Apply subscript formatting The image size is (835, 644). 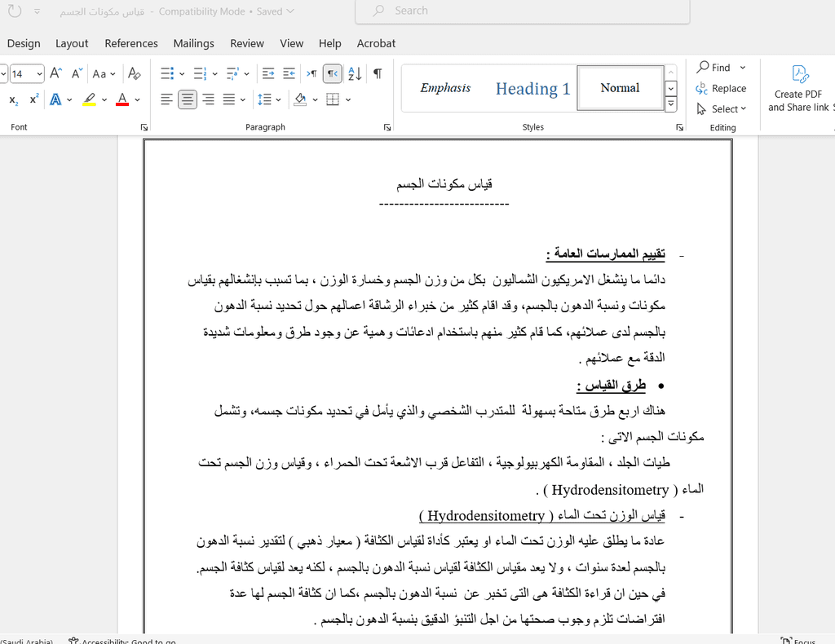(x=14, y=99)
